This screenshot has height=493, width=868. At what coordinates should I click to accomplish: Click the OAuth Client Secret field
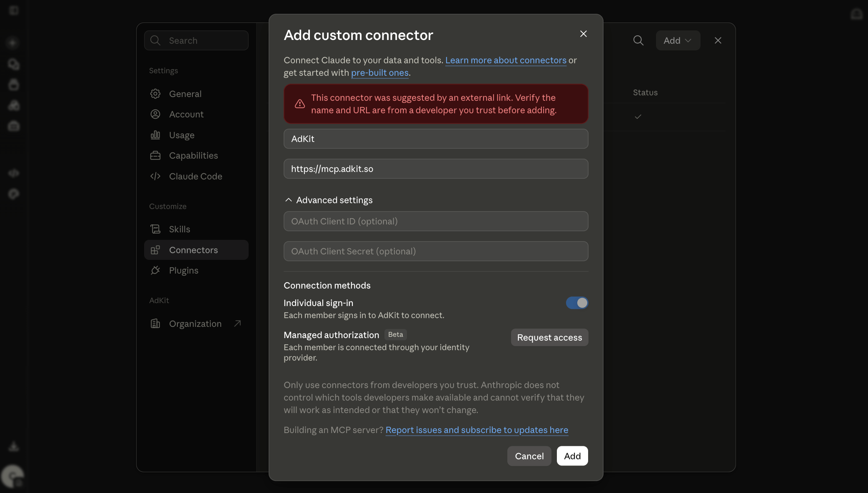tap(436, 251)
